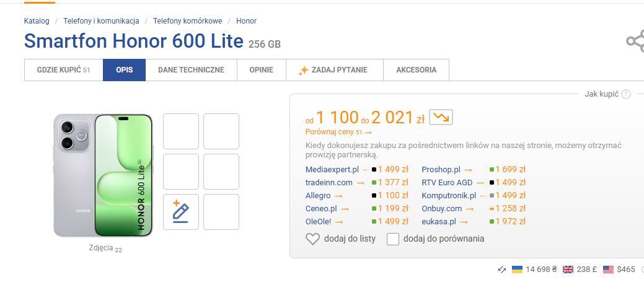Image resolution: width=644 pixels, height=285 pixels.
Task: Click the sparkle icon on Zadaj pytanie
Action: click(303, 70)
